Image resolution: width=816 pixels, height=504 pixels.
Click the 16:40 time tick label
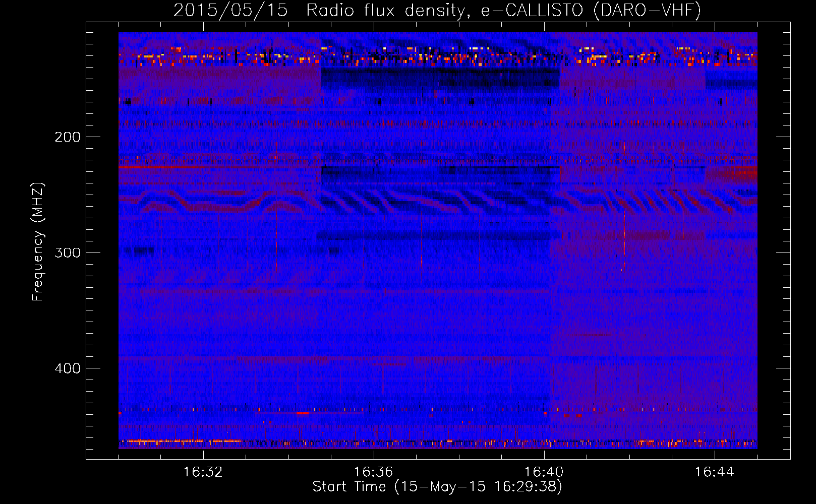tap(544, 472)
